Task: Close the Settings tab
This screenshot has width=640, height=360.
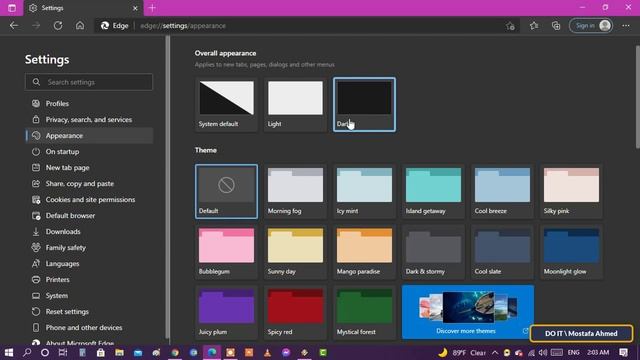Action: click(x=135, y=8)
